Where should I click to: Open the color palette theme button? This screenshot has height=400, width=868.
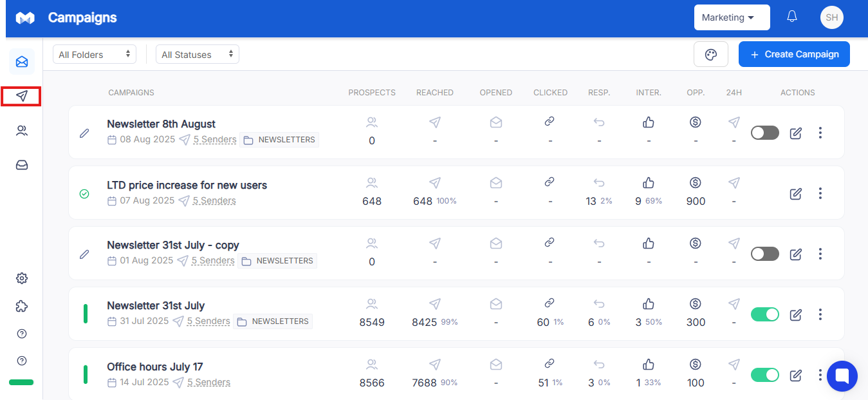711,54
